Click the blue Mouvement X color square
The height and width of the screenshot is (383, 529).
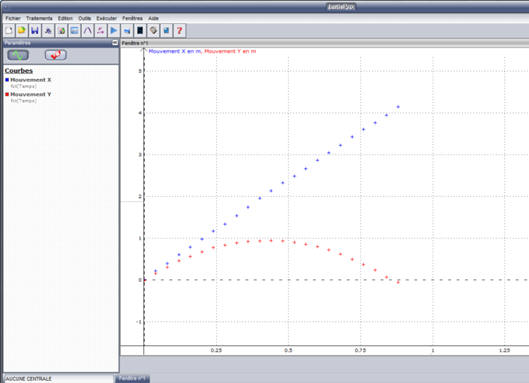click(7, 80)
